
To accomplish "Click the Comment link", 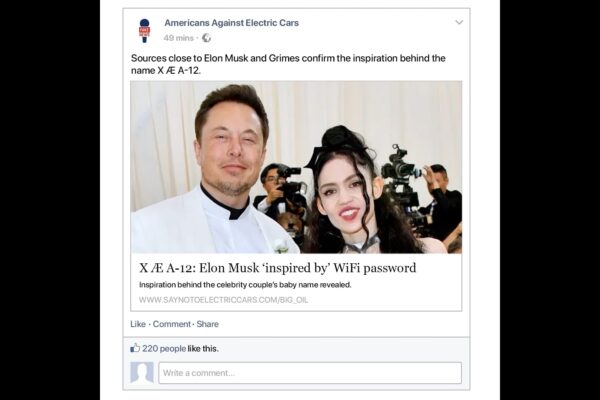I will pyautogui.click(x=171, y=324).
